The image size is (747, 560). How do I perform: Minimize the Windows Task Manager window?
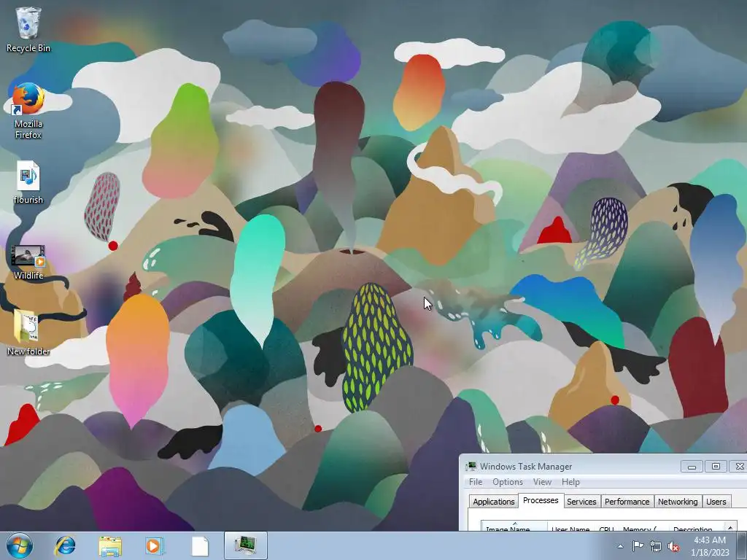[x=692, y=467]
